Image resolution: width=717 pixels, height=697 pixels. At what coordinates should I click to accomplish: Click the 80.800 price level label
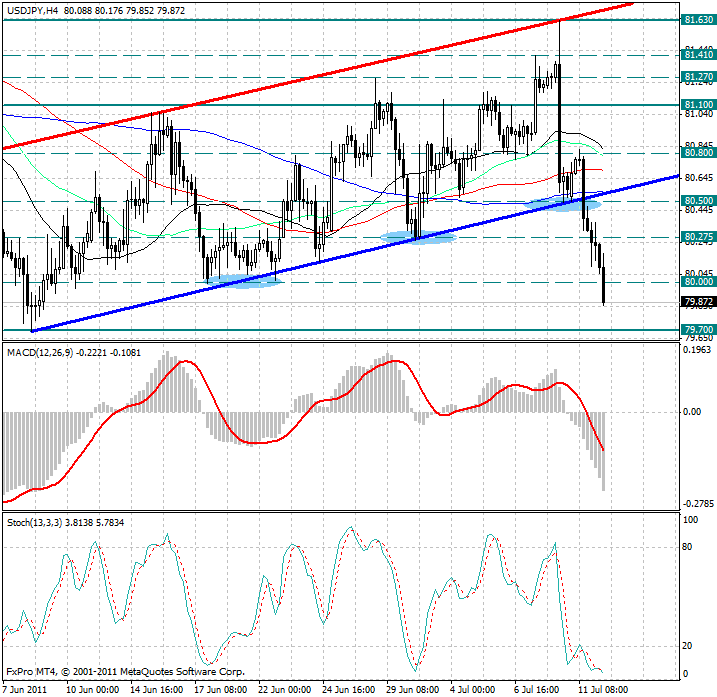697,153
